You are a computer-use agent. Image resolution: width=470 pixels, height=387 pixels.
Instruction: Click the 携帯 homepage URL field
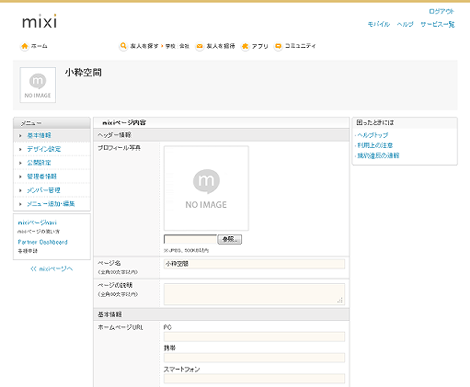(x=254, y=358)
